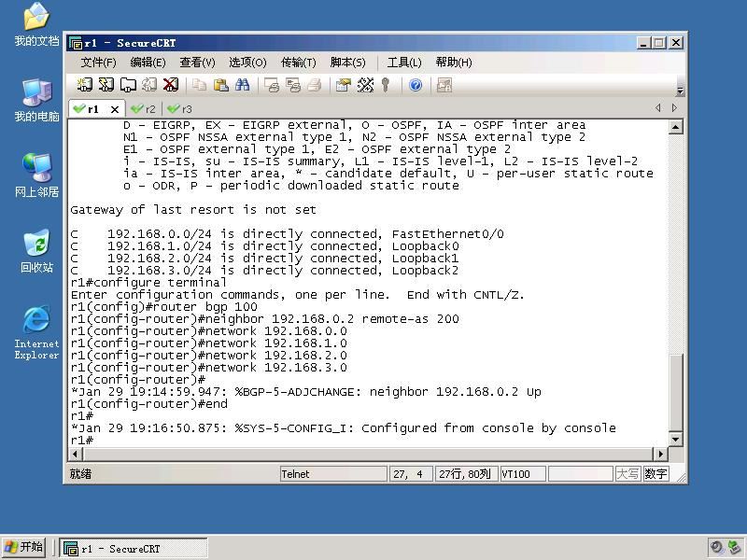Click the blue Help question mark icon
Viewport: 747px width, 560px height.
416,85
